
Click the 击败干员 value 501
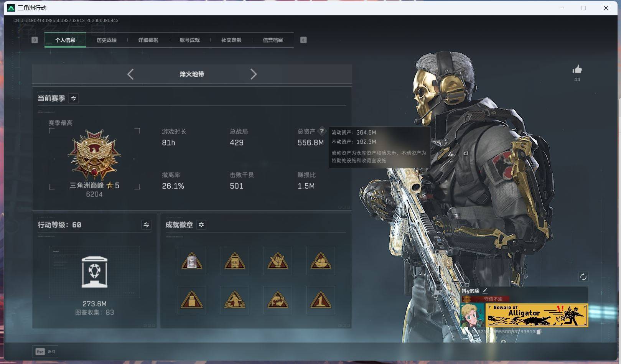pyautogui.click(x=237, y=186)
